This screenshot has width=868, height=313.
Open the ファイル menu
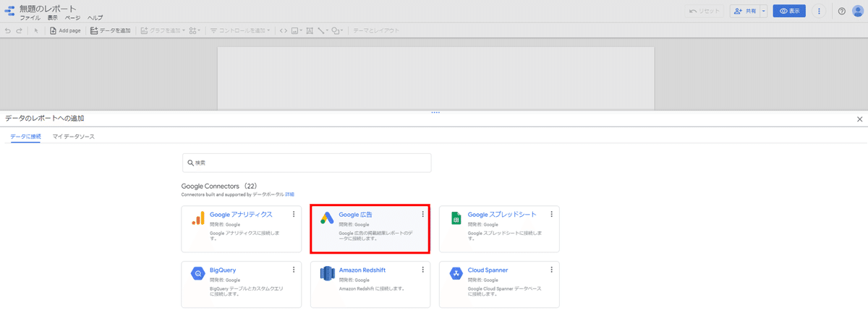[30, 17]
